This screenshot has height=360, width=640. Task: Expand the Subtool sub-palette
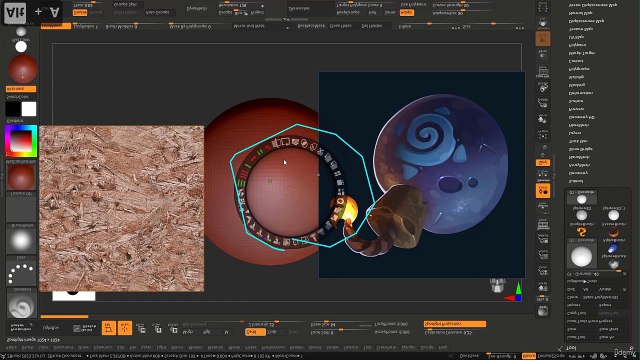click(x=576, y=181)
